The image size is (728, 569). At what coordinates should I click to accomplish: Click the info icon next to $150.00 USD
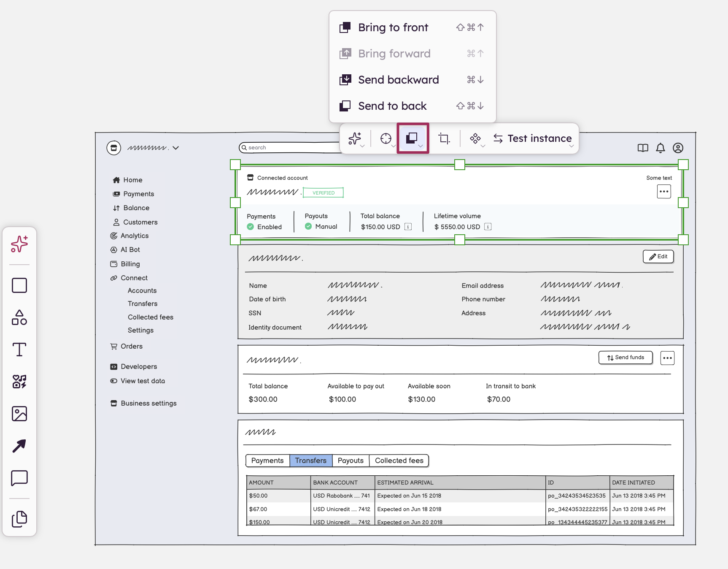(x=408, y=227)
